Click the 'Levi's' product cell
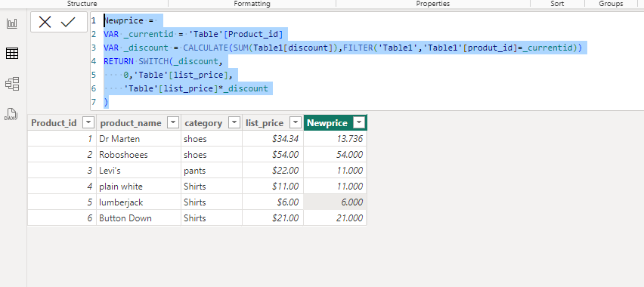Screen dimensions: 644x287 click(x=138, y=171)
